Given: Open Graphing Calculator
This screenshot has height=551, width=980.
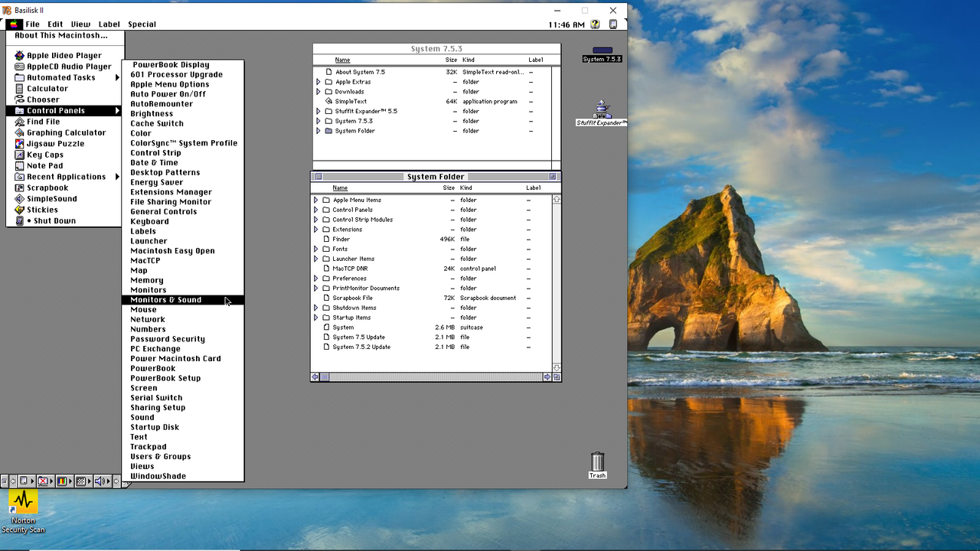Looking at the screenshot, I should (64, 132).
